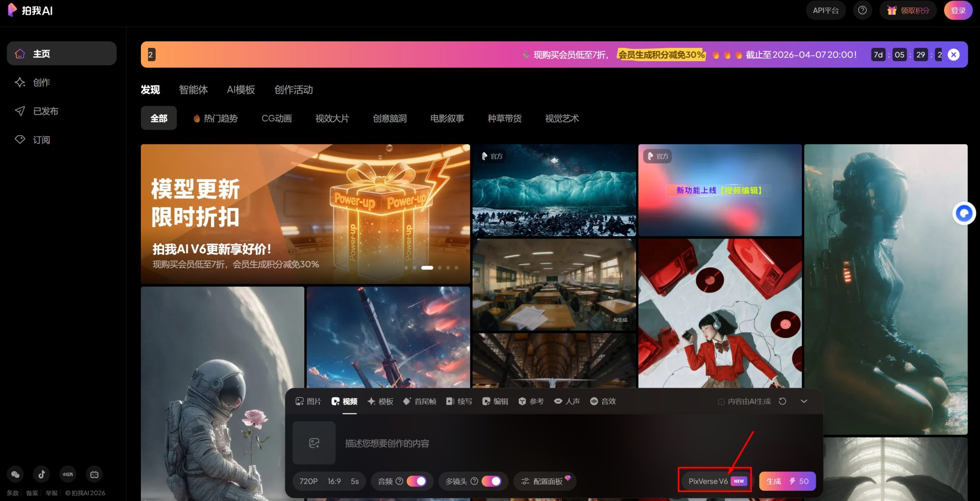
Task: Select the 编辑 editing tool
Action: 495,401
